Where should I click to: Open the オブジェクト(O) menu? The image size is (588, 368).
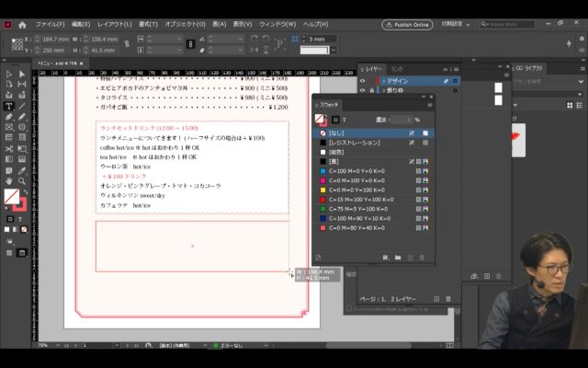click(x=185, y=25)
